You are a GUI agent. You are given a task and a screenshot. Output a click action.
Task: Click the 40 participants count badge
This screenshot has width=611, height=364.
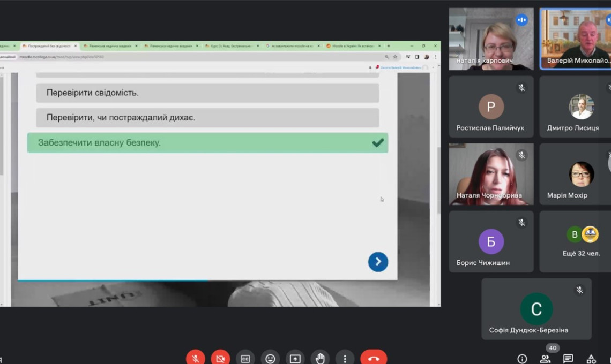pos(553,348)
